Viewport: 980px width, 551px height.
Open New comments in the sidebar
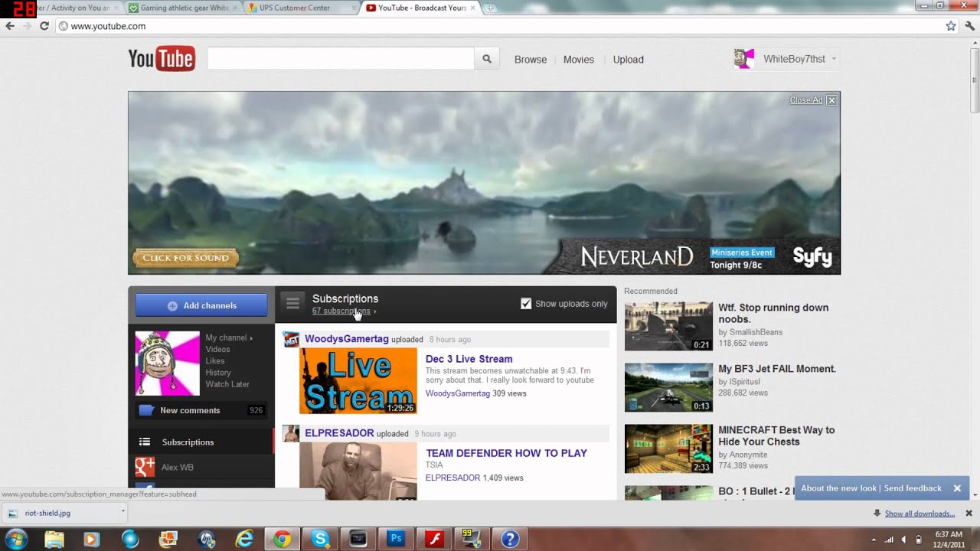point(201,410)
